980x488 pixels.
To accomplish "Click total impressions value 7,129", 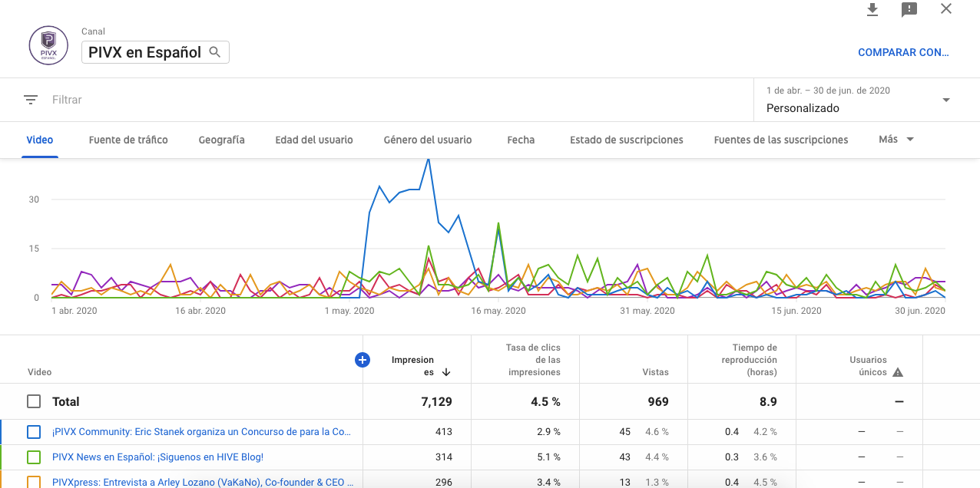I will (x=435, y=401).
